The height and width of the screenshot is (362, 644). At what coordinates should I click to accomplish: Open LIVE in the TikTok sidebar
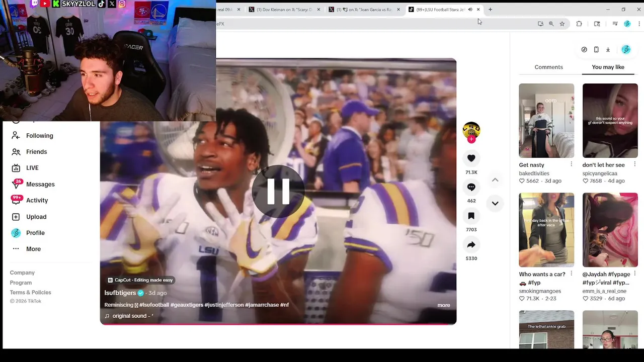pyautogui.click(x=32, y=168)
